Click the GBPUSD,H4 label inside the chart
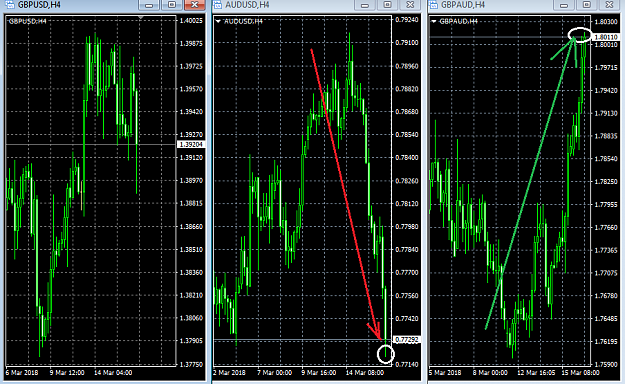This screenshot has width=625, height=384. tap(28, 21)
